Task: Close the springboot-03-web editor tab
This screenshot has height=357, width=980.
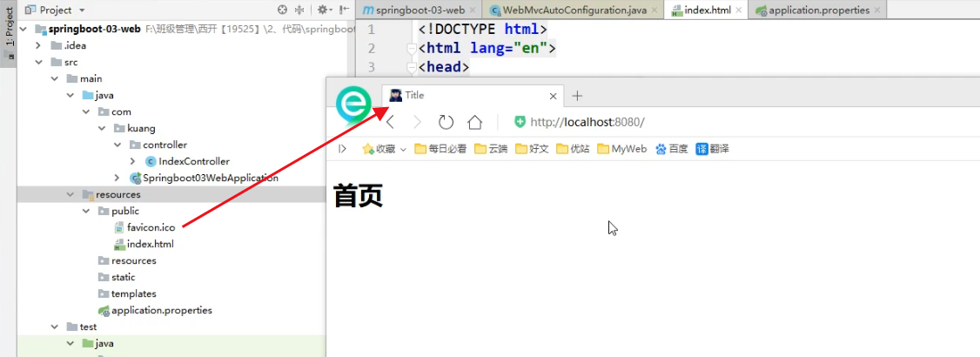Action: 472,10
